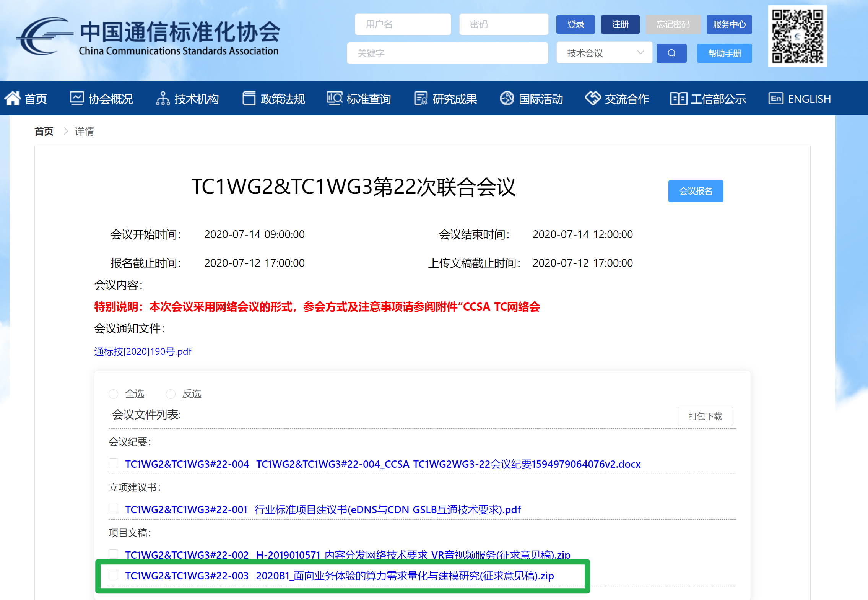This screenshot has width=868, height=600.
Task: Select the 全选 radio button
Action: (113, 394)
